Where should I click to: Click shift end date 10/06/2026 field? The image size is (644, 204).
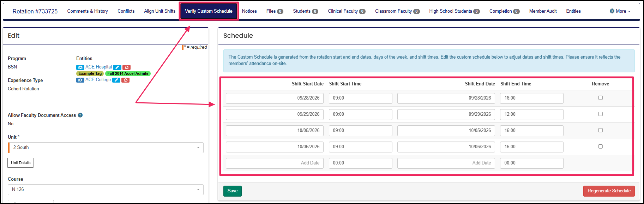pos(446,147)
